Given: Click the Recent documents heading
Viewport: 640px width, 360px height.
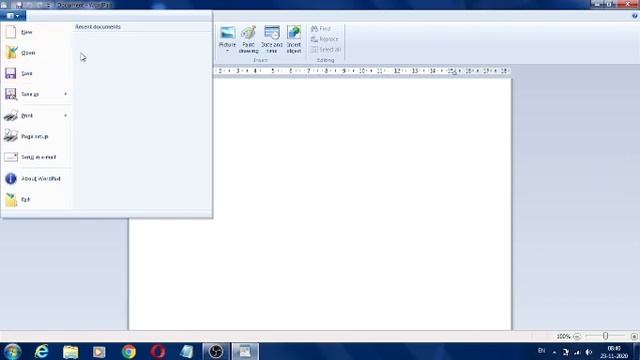Looking at the screenshot, I should click(98, 27).
